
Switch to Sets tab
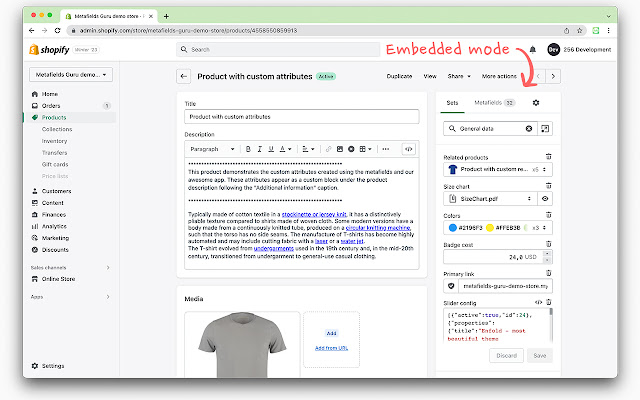(x=452, y=103)
